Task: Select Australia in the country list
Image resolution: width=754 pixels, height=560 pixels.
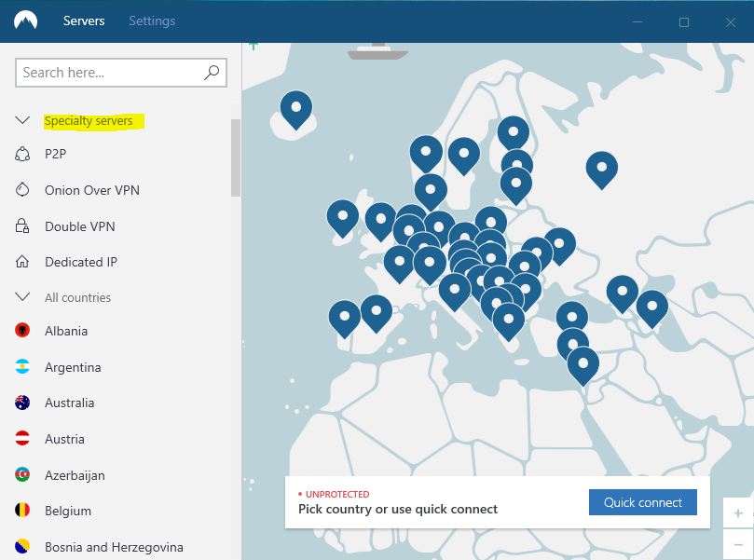Action: click(x=69, y=403)
